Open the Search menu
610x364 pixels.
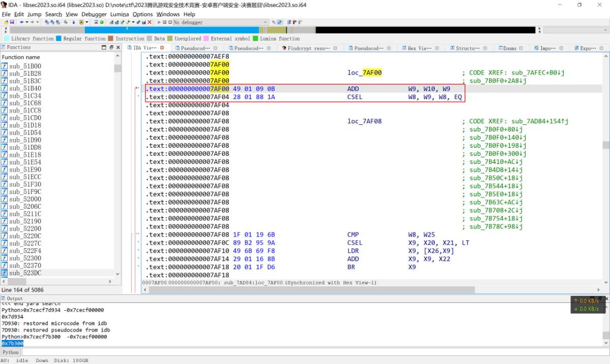pos(53,14)
